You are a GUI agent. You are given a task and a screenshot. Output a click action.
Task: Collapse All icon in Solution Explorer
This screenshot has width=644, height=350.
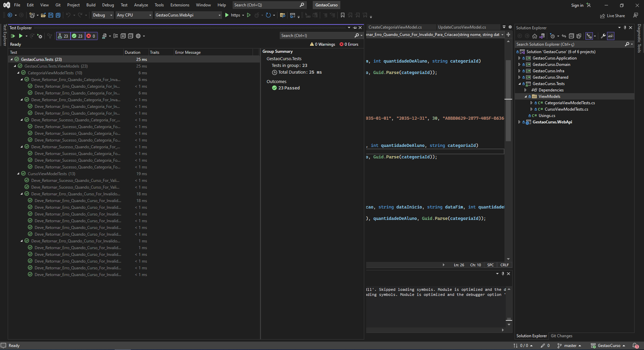tap(571, 36)
